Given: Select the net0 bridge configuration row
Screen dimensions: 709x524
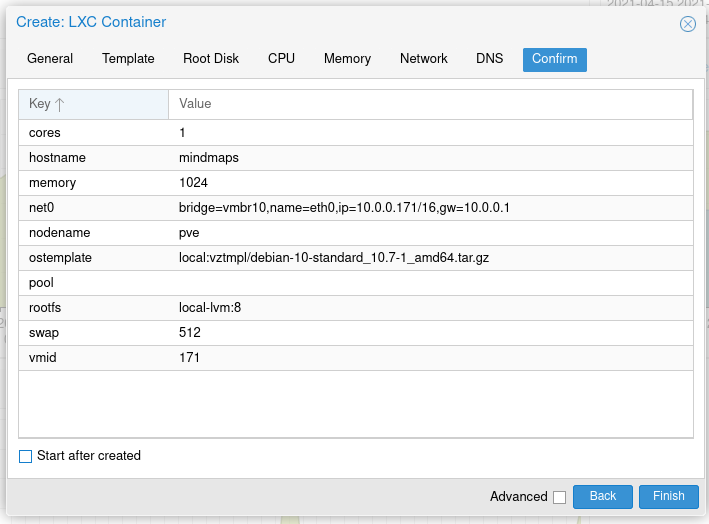Looking at the screenshot, I should (x=356, y=208).
